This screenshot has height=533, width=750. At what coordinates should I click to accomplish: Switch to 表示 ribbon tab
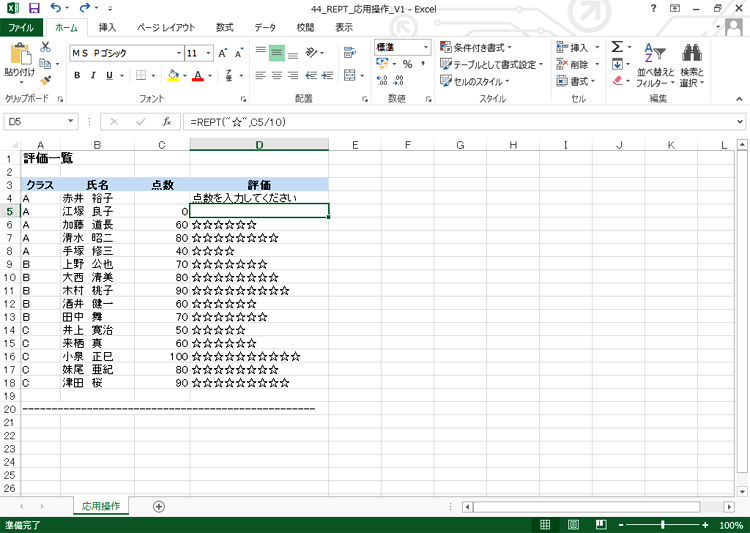coord(344,27)
